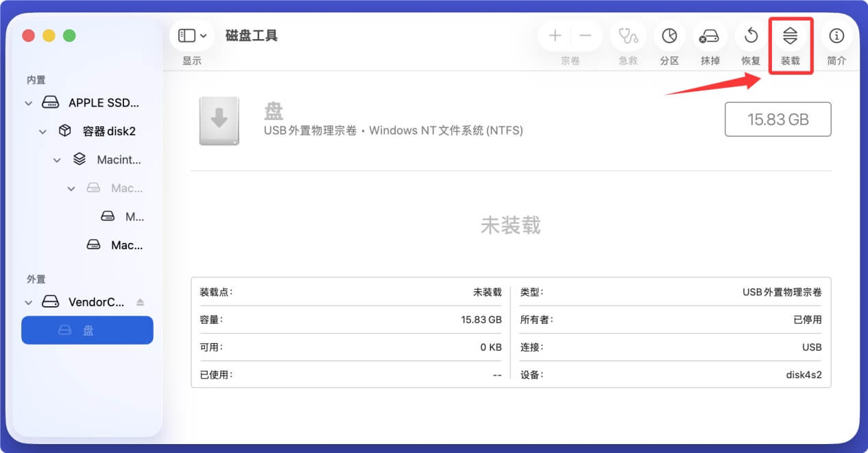Run 急救 (First Aid) on the disk
Image resolution: width=868 pixels, height=453 pixels.
pos(628,36)
